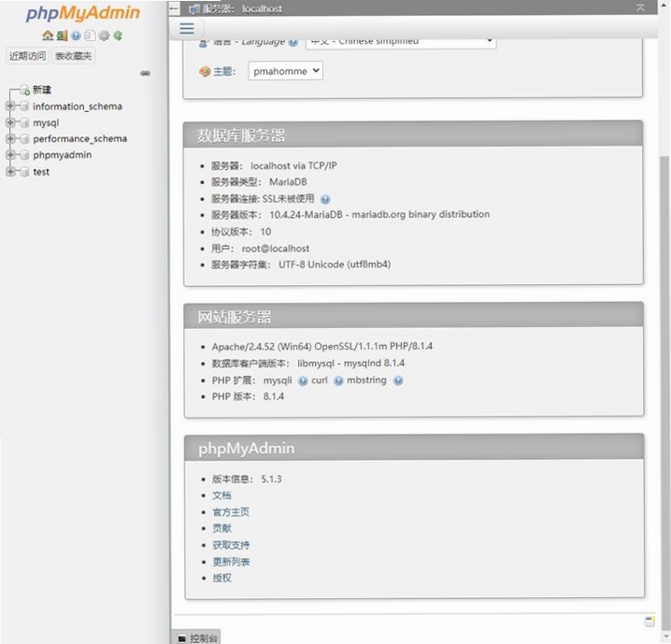Image resolution: width=671 pixels, height=644 pixels.
Task: Click the log out door icon
Action: click(63, 36)
